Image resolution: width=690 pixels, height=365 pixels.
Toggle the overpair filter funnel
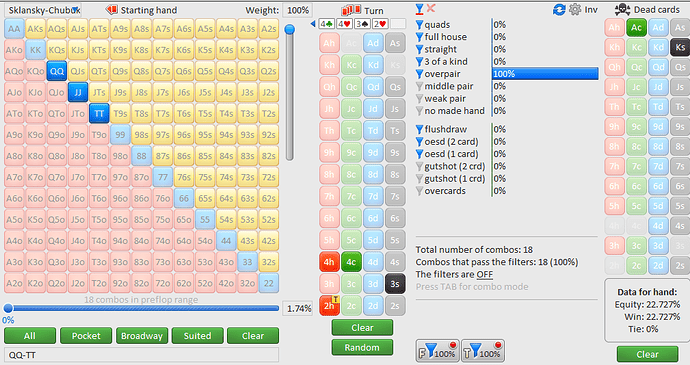[419, 74]
